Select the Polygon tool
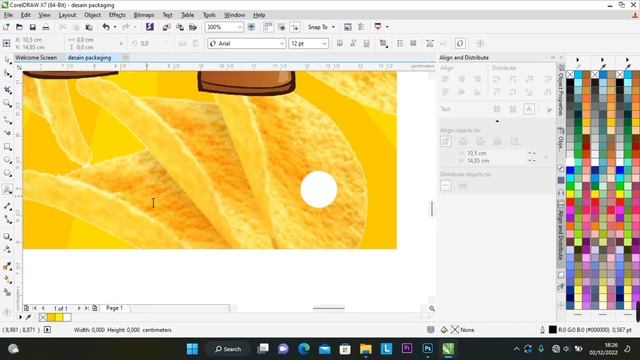This screenshot has height=360, width=640. (7, 173)
